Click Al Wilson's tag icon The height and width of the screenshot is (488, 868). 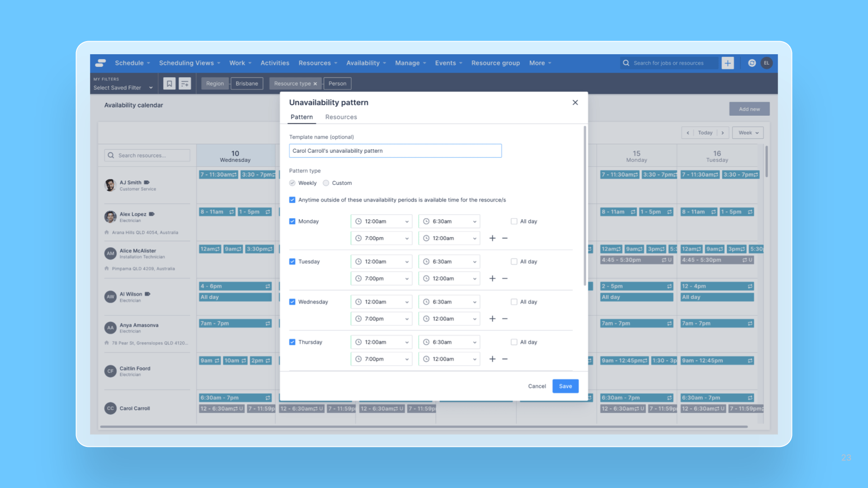click(147, 294)
